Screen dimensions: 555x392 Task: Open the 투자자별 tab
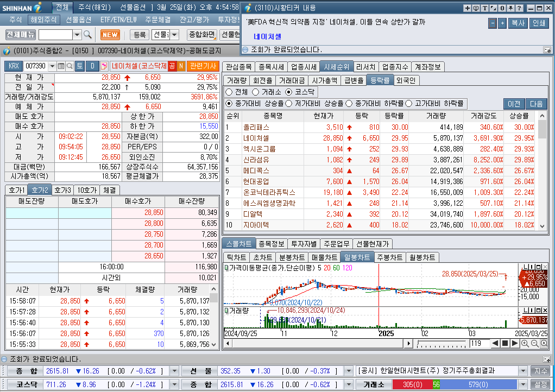pos(304,244)
